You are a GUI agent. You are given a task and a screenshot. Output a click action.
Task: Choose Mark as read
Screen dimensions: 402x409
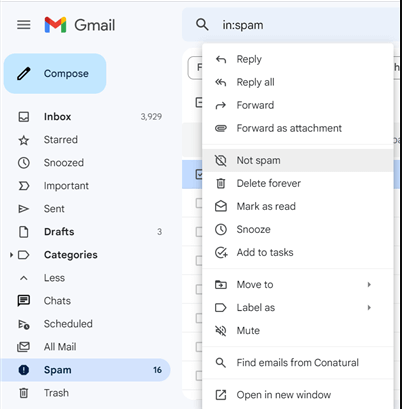pos(298,206)
